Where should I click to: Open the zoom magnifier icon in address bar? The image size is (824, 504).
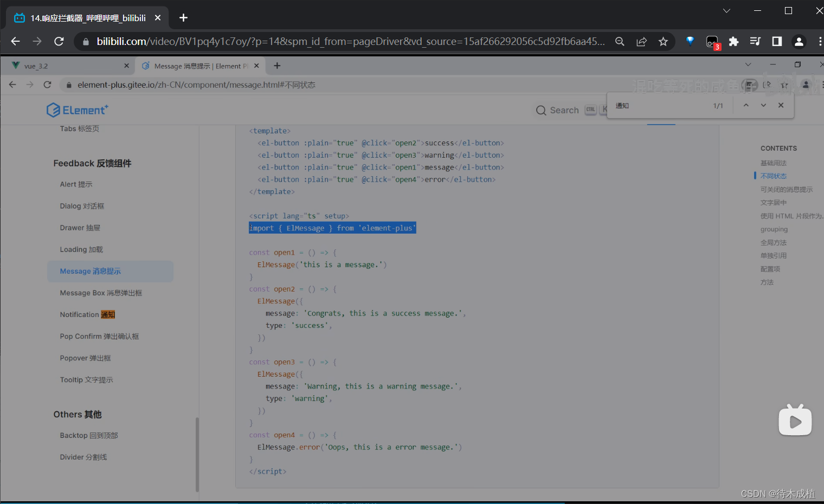click(x=620, y=41)
